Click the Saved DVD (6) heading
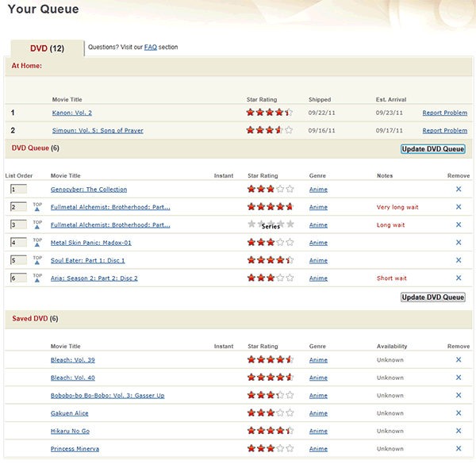 tap(35, 319)
